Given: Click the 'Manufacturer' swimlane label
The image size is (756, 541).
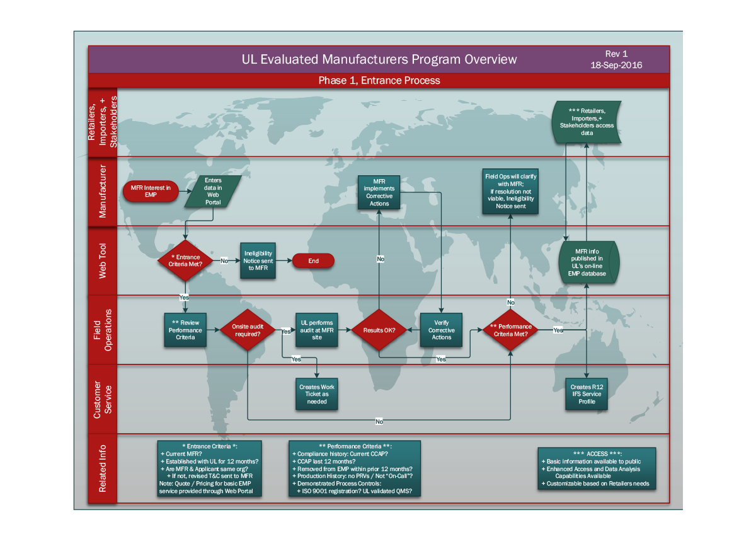Looking at the screenshot, I should pyautogui.click(x=103, y=192).
